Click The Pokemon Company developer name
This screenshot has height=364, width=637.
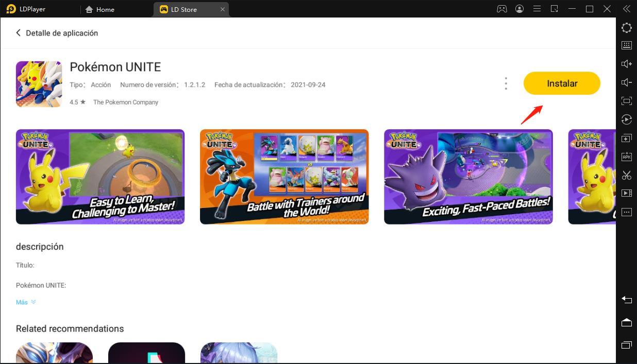point(126,102)
